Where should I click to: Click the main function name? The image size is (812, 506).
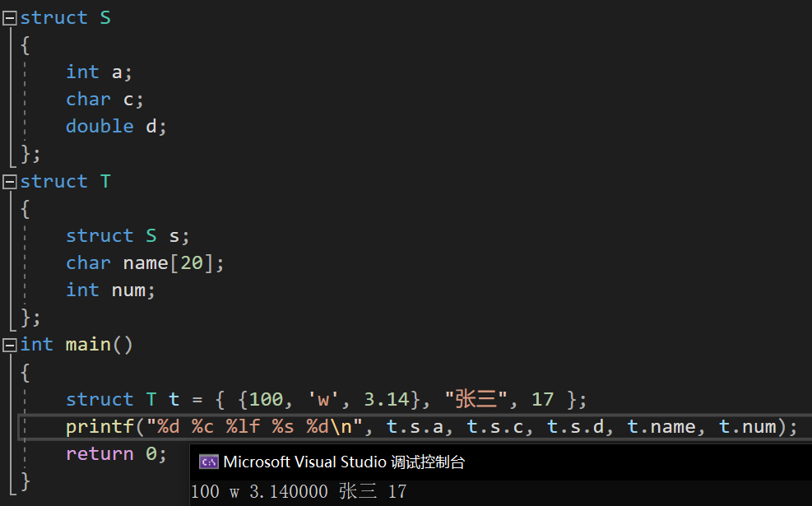(x=88, y=345)
